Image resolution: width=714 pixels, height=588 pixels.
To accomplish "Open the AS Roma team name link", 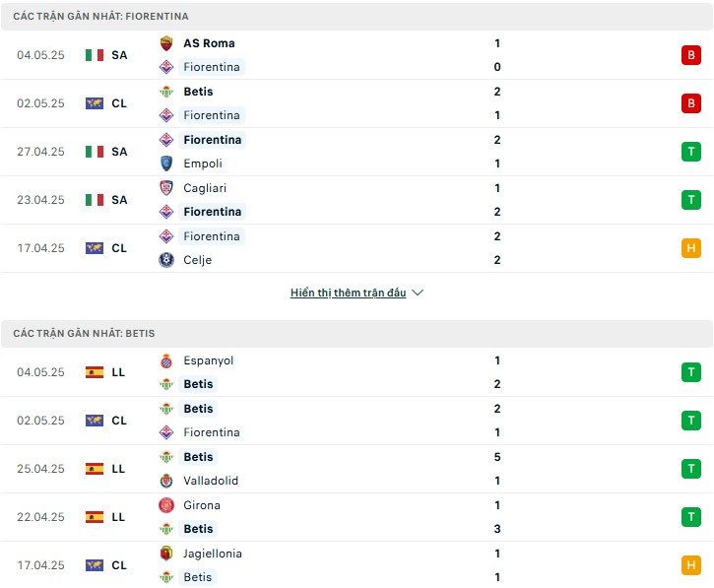I will pos(209,43).
